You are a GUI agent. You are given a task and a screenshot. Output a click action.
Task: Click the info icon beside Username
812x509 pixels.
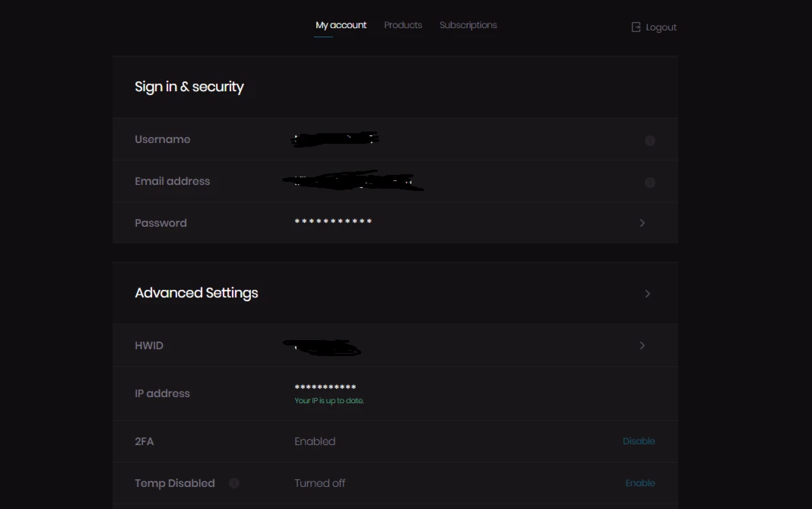650,141
